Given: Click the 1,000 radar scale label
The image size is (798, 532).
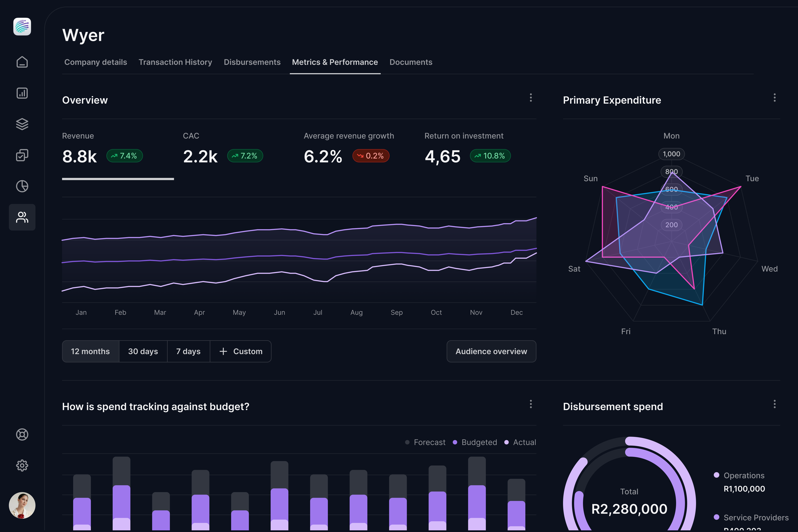Looking at the screenshot, I should click(x=671, y=154).
